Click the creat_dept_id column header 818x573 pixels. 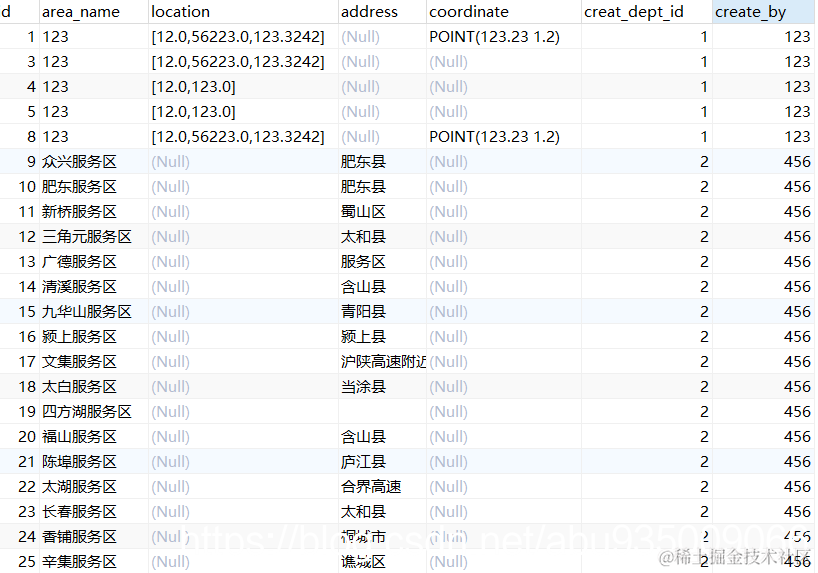pos(647,11)
